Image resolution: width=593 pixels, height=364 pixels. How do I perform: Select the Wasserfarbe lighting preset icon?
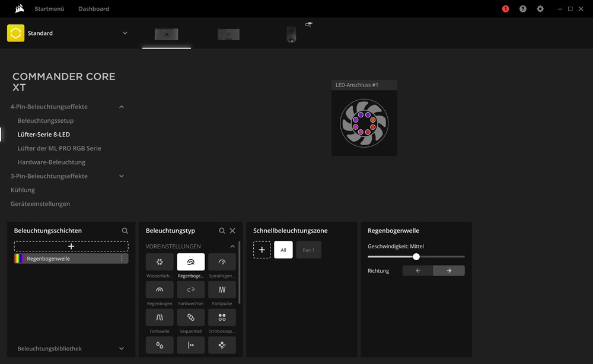(x=160, y=262)
